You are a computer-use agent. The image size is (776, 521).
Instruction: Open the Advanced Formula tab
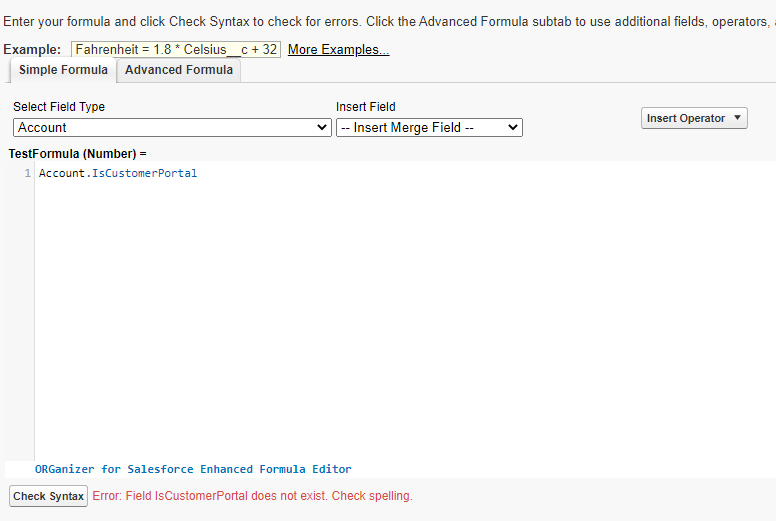179,70
